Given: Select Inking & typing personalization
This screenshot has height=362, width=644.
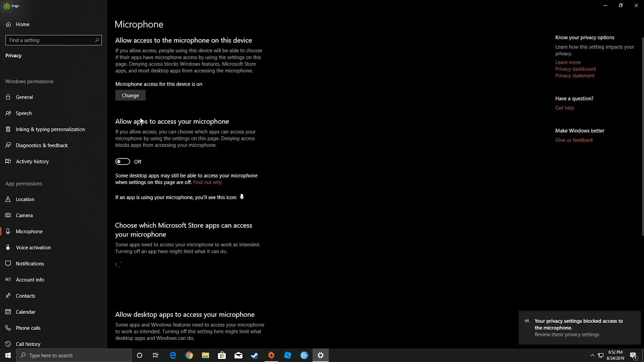Looking at the screenshot, I should 45,129.
